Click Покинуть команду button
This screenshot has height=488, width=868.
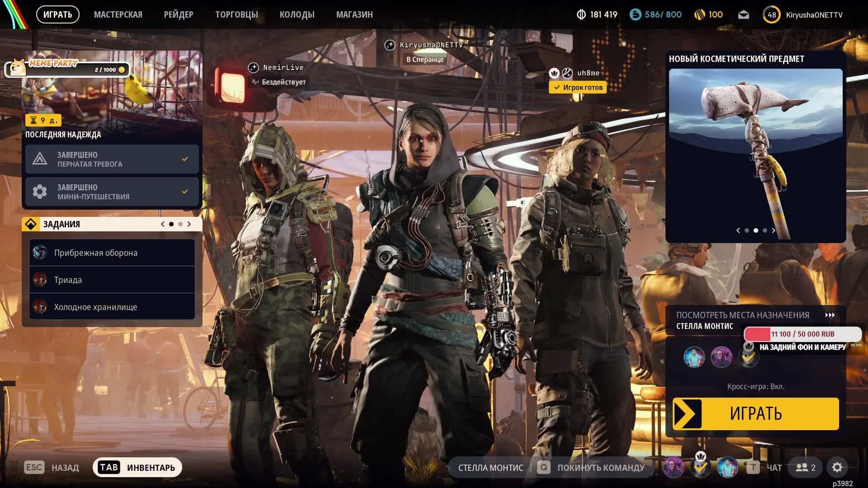pyautogui.click(x=591, y=468)
